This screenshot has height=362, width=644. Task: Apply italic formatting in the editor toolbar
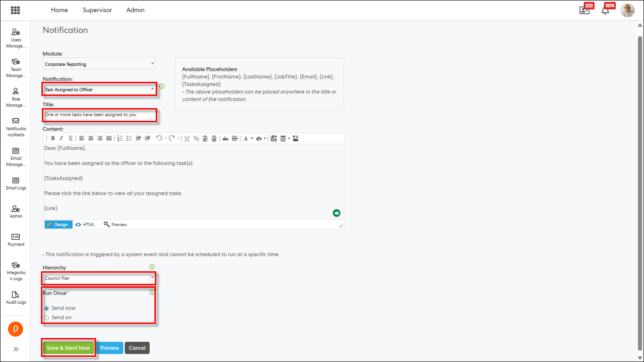(61, 138)
